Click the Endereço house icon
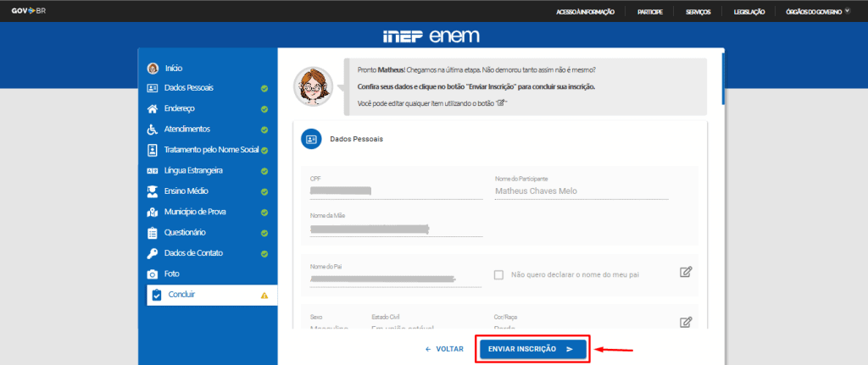868x365 pixels. pos(153,109)
